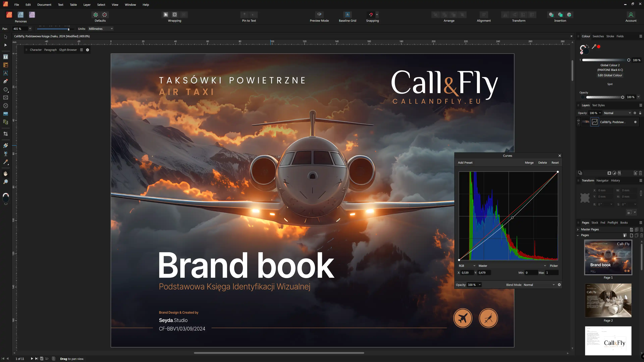Toggle Edit All Layers icon in Layers

click(580, 173)
